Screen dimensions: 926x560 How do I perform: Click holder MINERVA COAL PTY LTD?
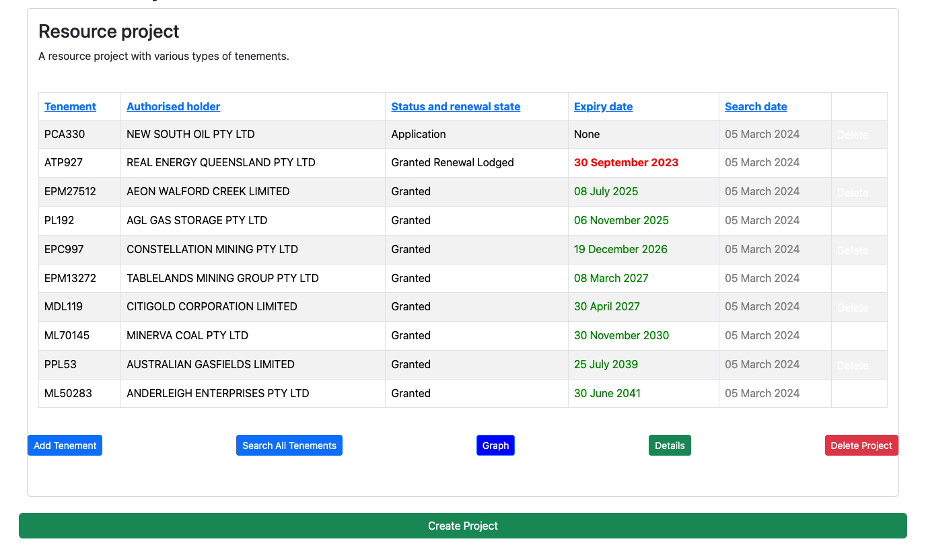click(x=187, y=335)
